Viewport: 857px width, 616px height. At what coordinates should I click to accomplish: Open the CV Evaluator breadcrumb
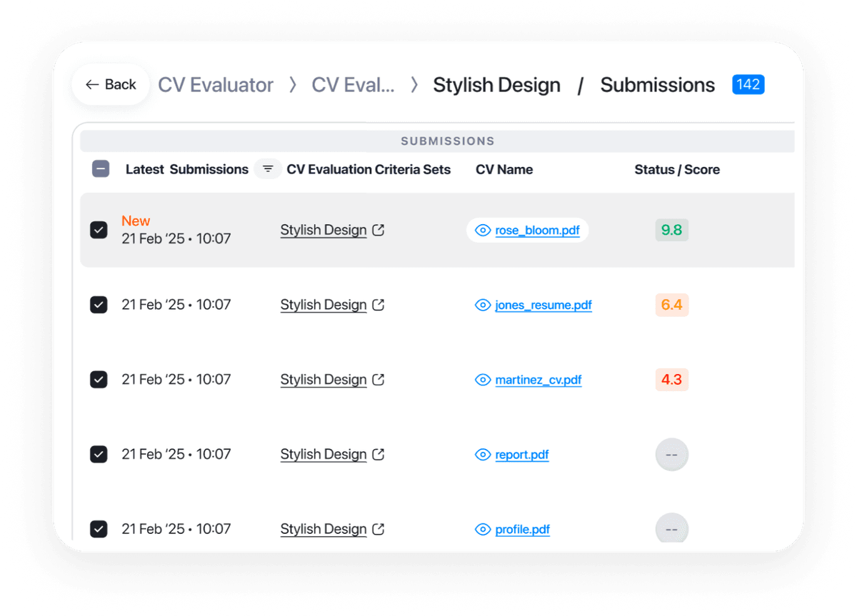(215, 84)
